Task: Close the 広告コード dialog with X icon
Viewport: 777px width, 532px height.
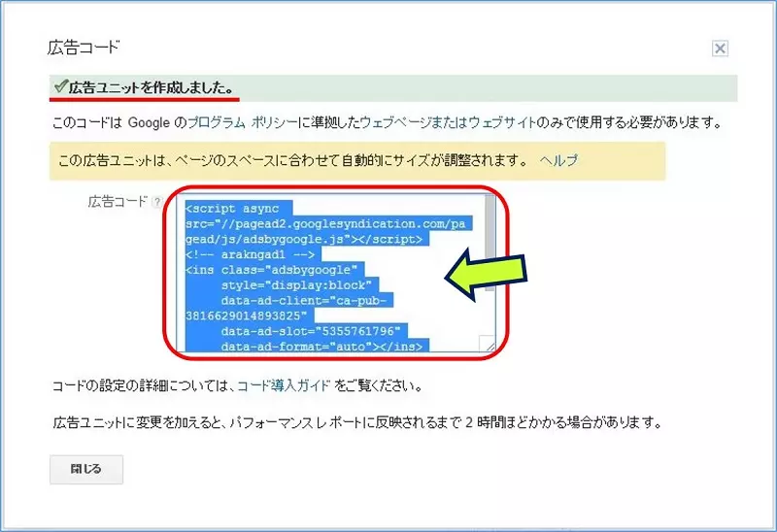Action: pyautogui.click(x=720, y=49)
